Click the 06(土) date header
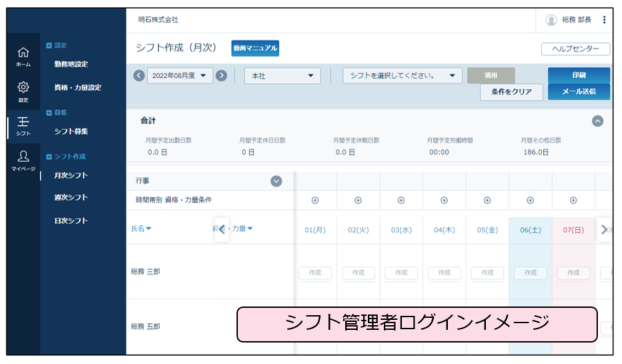The width and height of the screenshot is (622, 364). point(530,230)
